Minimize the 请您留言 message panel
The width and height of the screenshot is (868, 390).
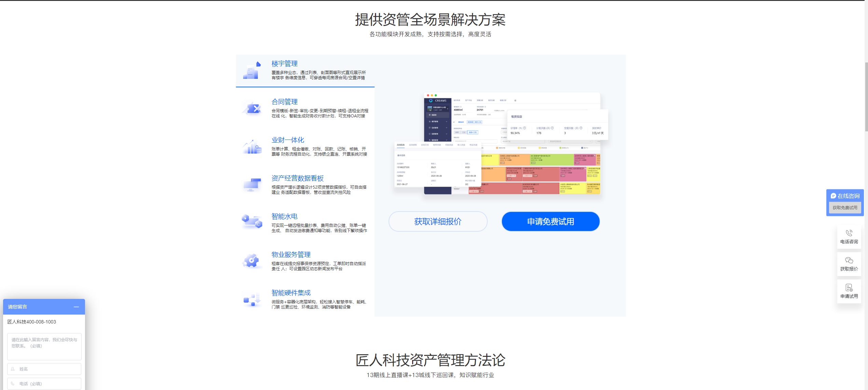76,307
